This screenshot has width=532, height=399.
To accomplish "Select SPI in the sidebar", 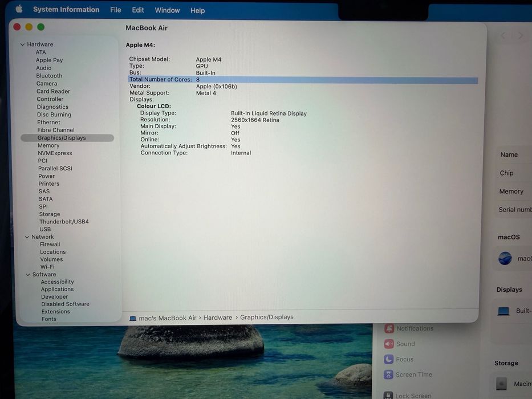I will point(43,206).
